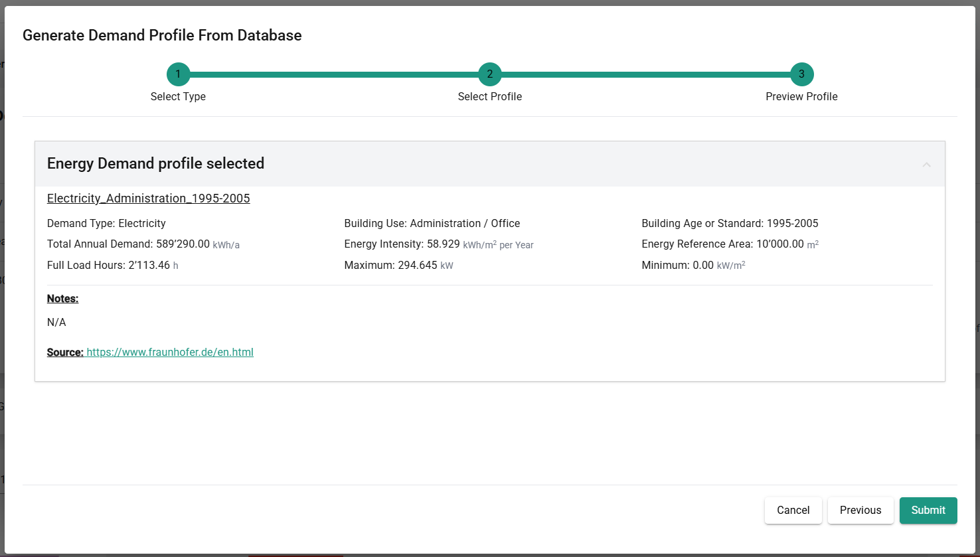Go to Select Profile step label
The width and height of the screenshot is (980, 557).
point(490,97)
